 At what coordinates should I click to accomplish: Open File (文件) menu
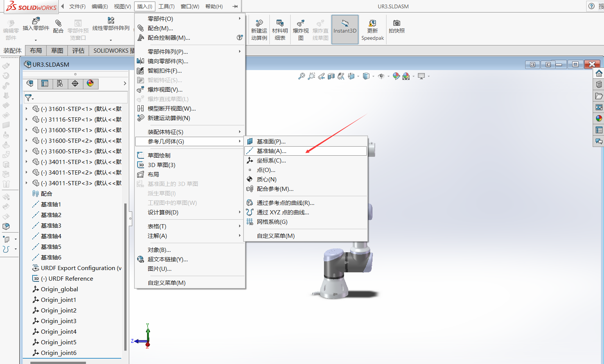click(77, 6)
